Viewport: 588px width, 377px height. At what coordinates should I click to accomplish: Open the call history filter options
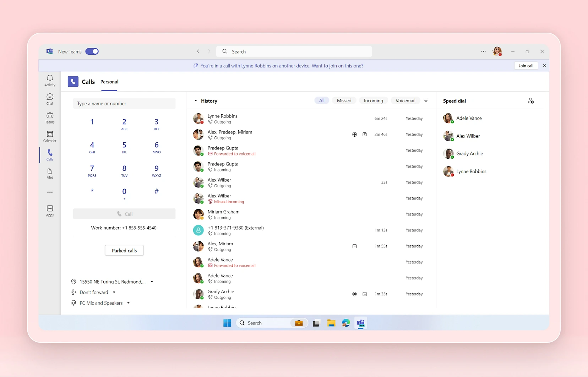click(x=426, y=100)
